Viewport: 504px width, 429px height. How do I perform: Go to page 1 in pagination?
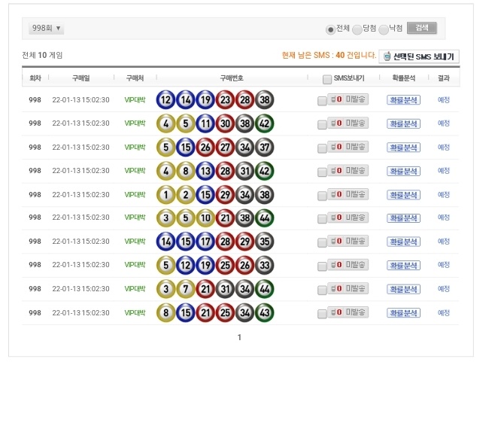pyautogui.click(x=240, y=337)
